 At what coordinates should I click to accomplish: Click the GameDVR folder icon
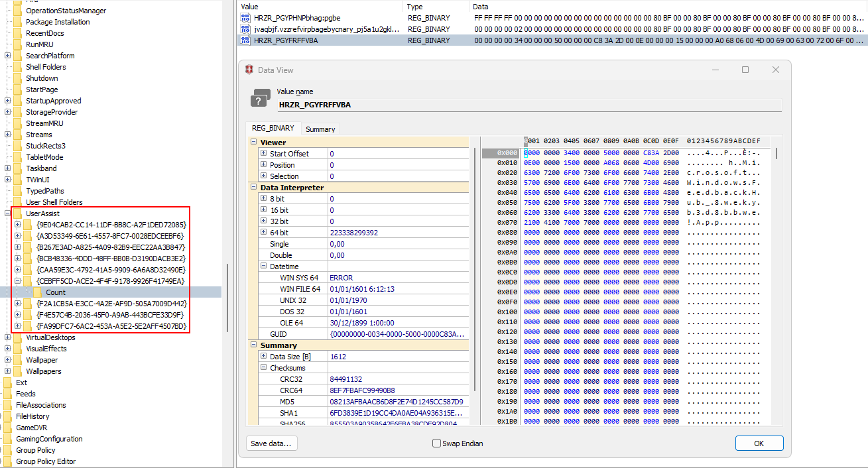[7, 428]
